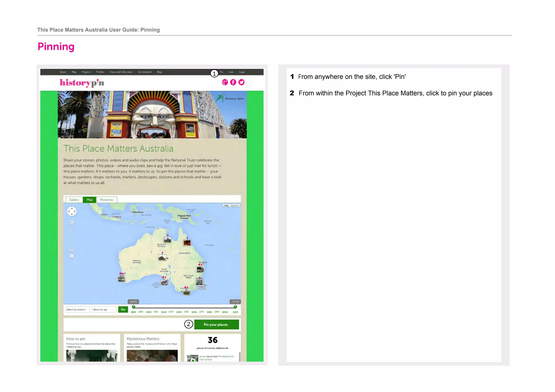Viewport: 555px width, 392px height.
Task: Open the Facebook social icon
Action: pos(233,82)
